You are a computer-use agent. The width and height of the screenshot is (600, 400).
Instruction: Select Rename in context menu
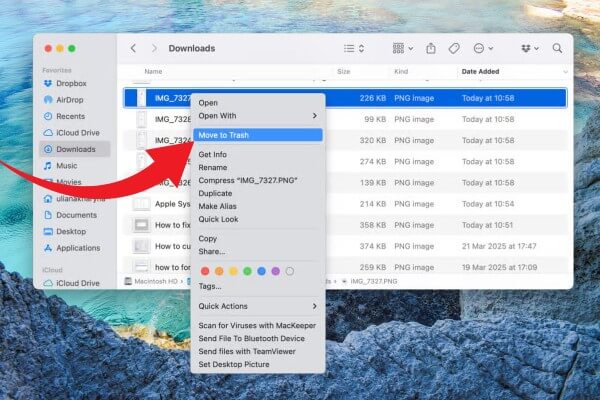click(x=258, y=167)
